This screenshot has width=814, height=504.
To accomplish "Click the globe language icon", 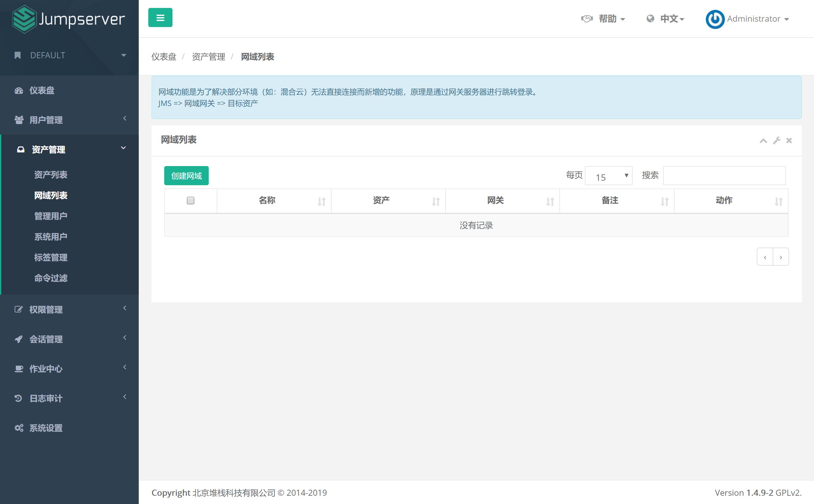I will (650, 19).
